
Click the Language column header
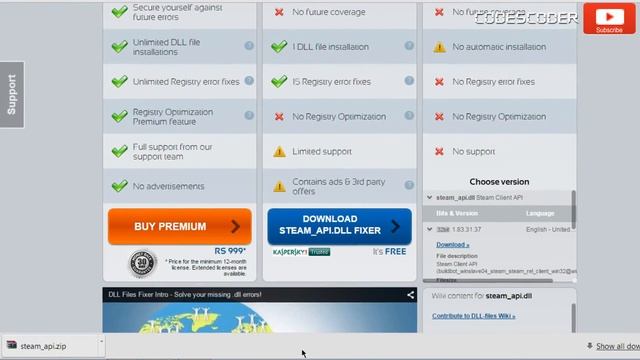click(x=540, y=213)
